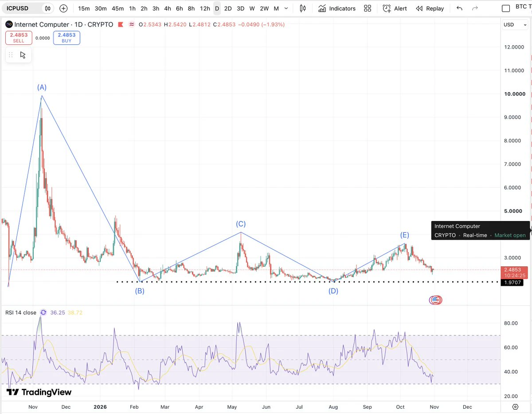
Task: Click the current price label 2.4853 on axis
Action: point(514,269)
